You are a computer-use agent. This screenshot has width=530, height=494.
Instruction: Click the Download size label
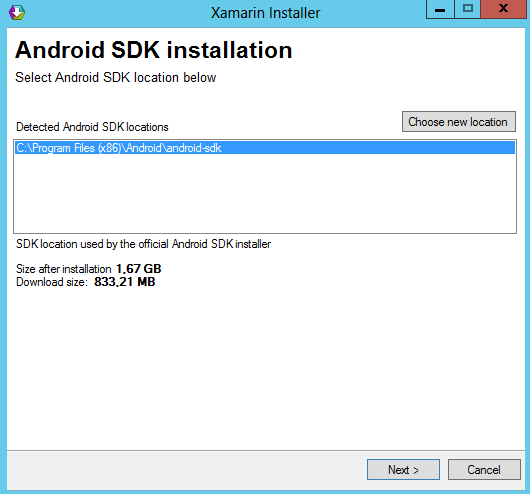(x=52, y=282)
